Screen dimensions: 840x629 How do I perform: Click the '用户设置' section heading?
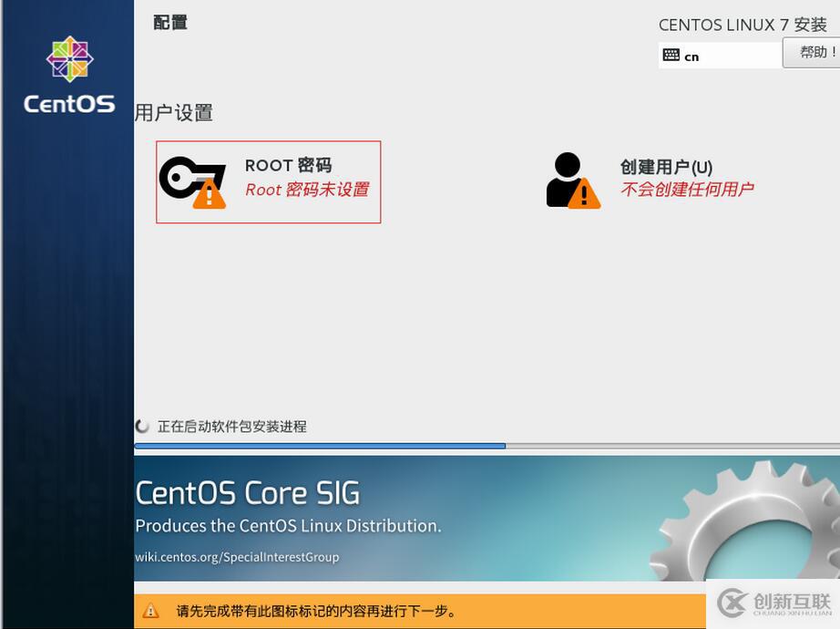174,113
